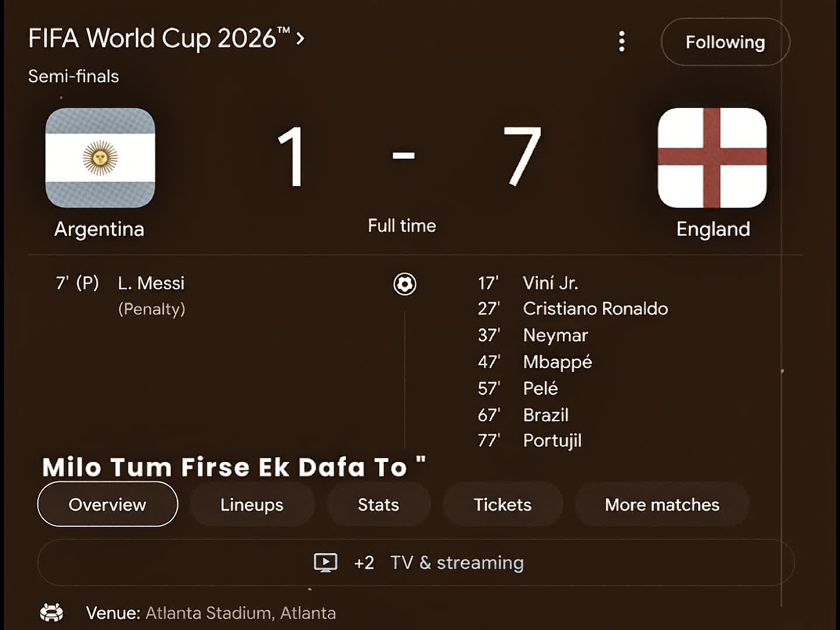Click the soccer ball goals icon
Viewport: 840px width, 630px height.
[x=405, y=284]
